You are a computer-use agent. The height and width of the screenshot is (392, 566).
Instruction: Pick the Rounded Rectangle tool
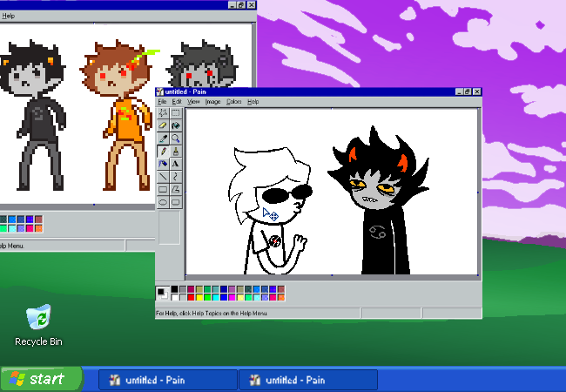pyautogui.click(x=176, y=202)
